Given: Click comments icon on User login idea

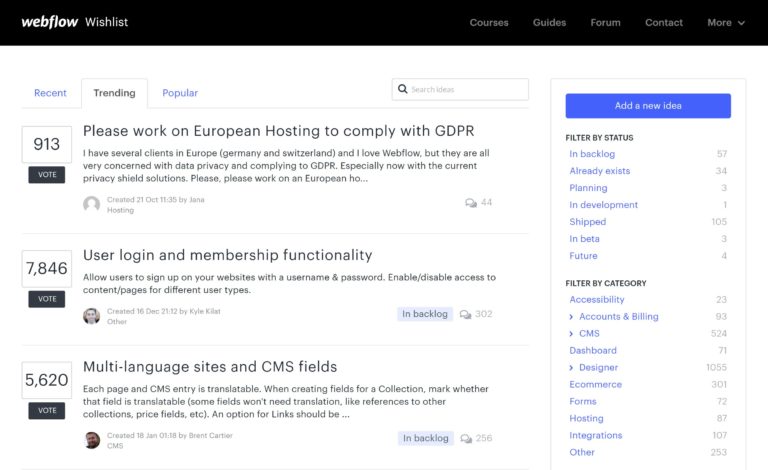Looking at the screenshot, I should 465,314.
